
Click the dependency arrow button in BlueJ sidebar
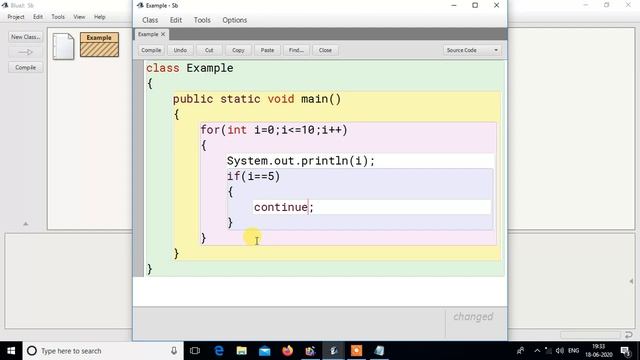(x=25, y=52)
